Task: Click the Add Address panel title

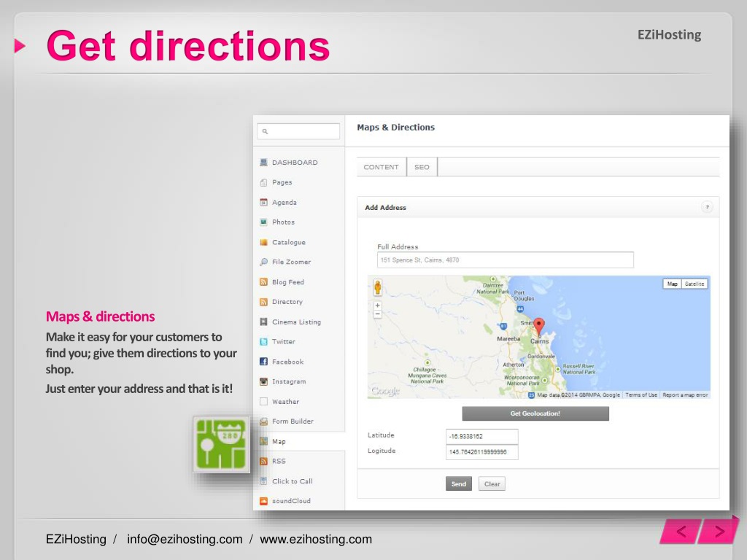Action: 385,208
